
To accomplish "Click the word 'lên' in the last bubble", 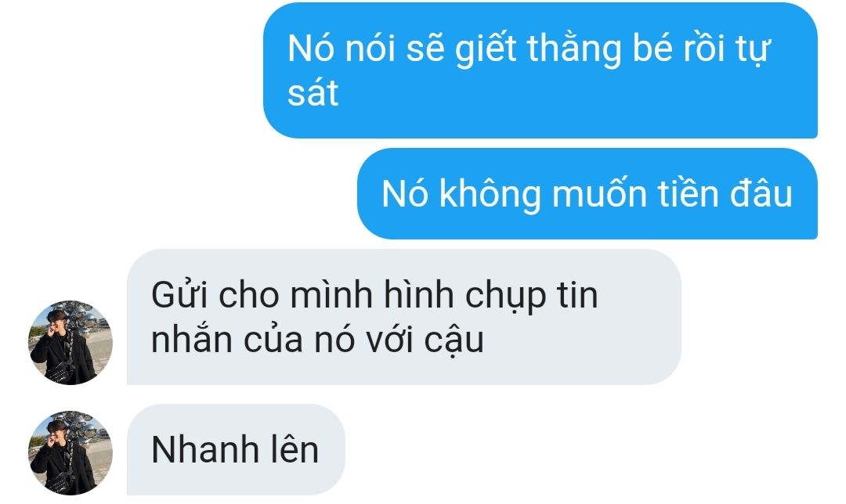I will pos(295,449).
